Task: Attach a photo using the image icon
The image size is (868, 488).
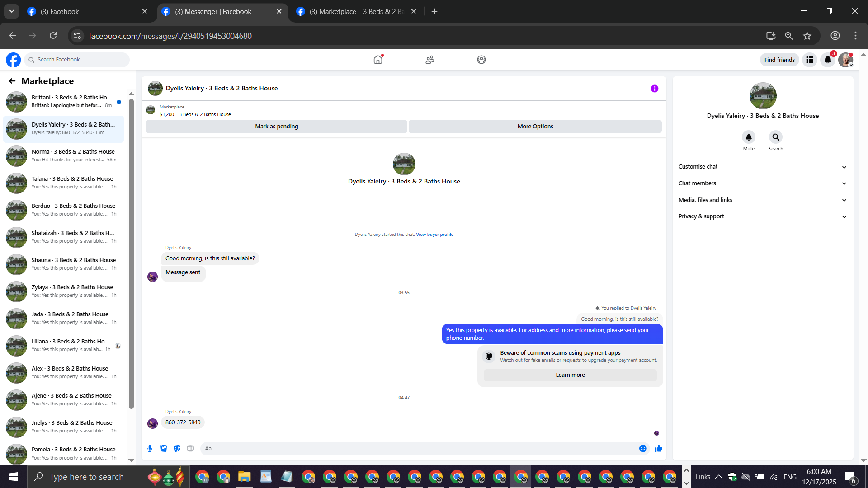Action: pyautogui.click(x=163, y=448)
